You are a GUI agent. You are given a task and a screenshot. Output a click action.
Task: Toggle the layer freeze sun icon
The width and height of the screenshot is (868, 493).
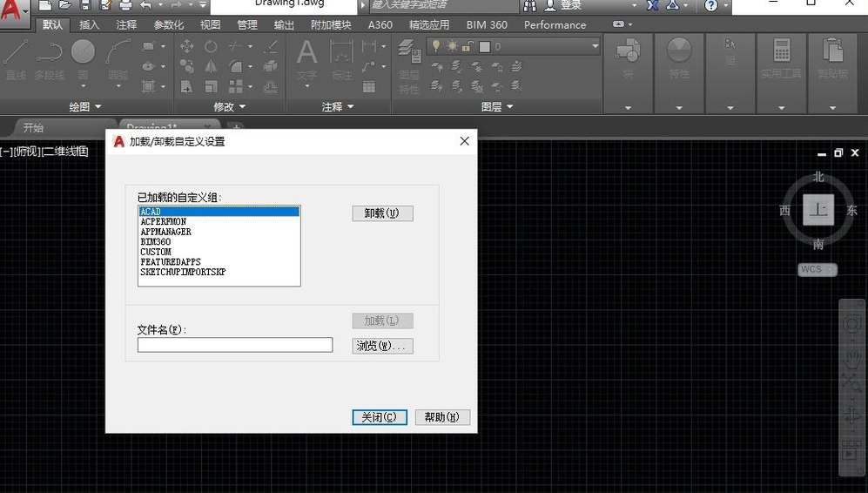452,46
